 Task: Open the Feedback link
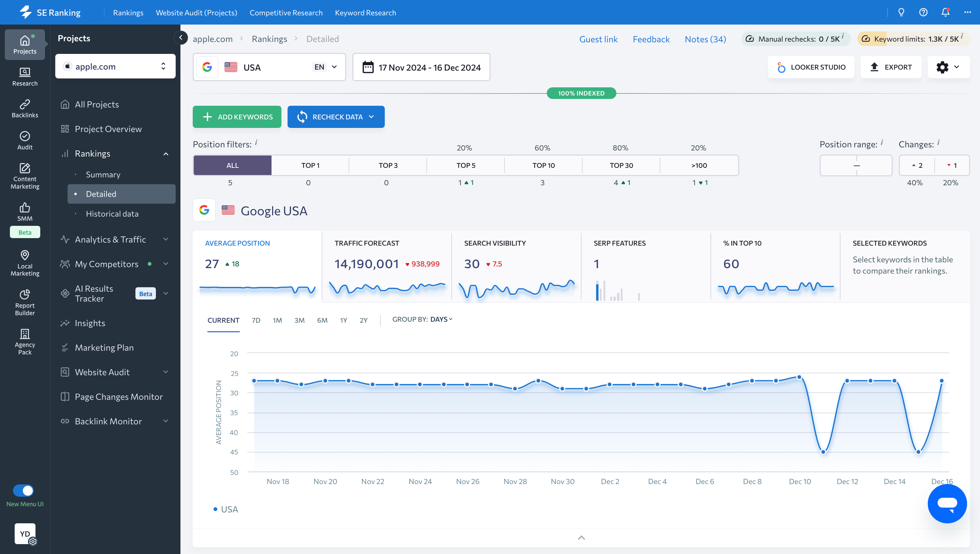point(651,39)
